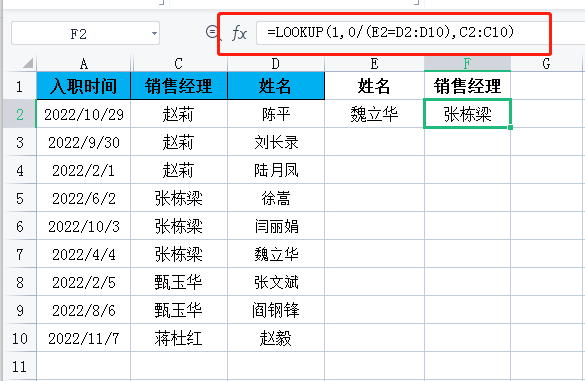Click name cell 陆月凤

pyautogui.click(x=276, y=170)
